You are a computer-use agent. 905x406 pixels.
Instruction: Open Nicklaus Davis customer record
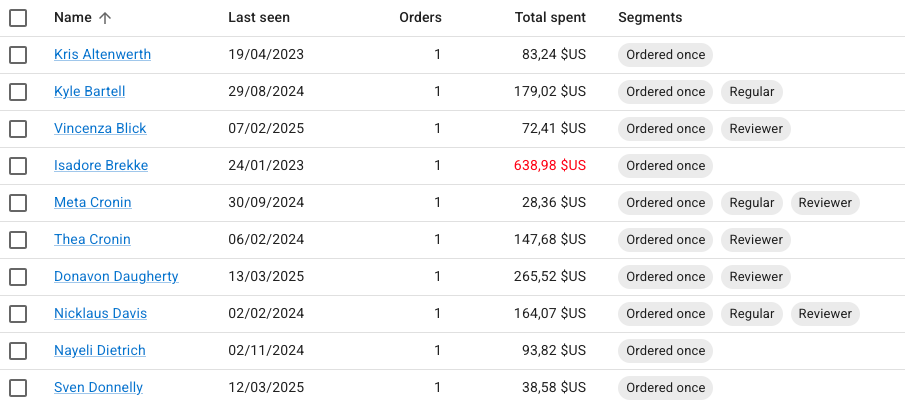(x=100, y=314)
